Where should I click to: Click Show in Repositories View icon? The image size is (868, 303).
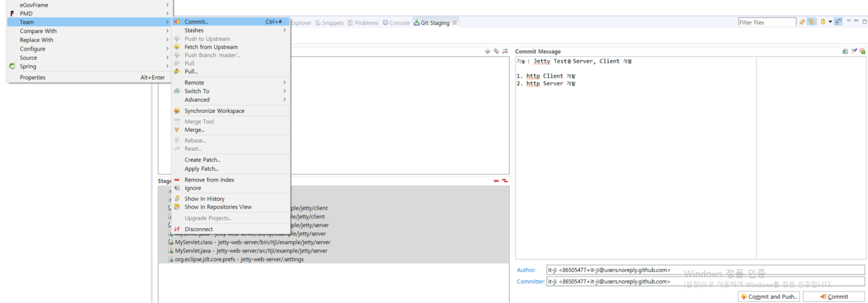click(177, 207)
